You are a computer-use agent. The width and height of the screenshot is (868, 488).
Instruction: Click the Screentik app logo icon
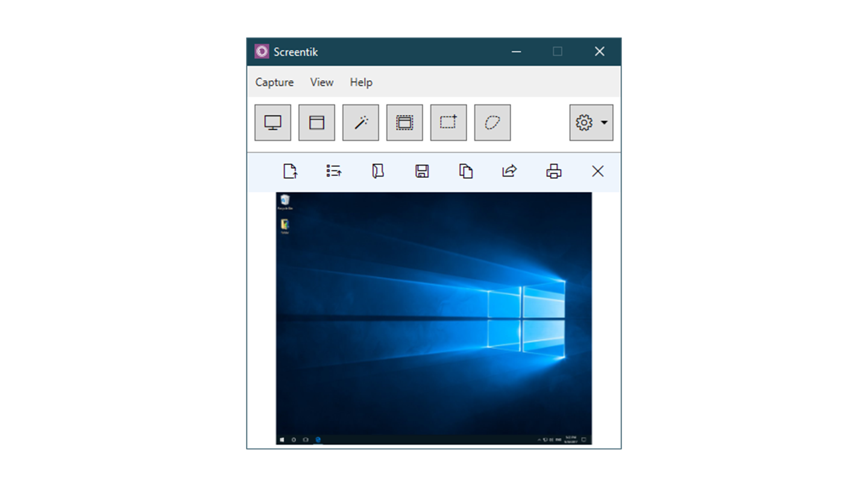(262, 51)
